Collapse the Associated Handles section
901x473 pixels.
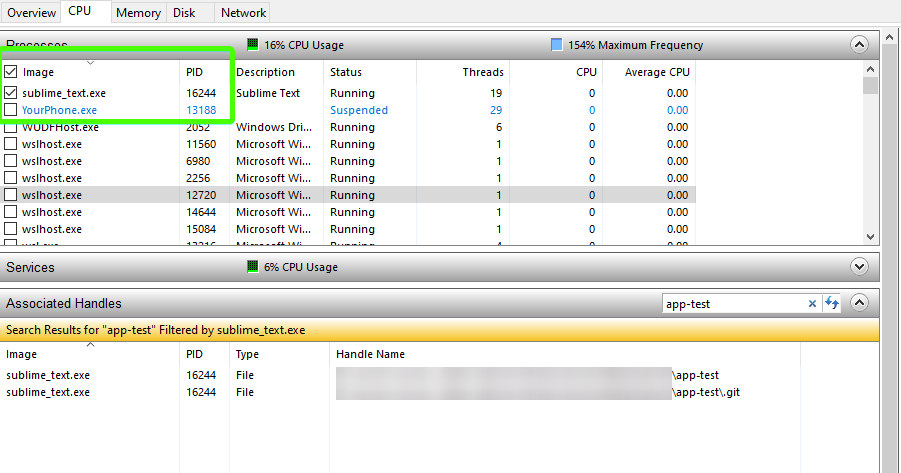pyautogui.click(x=858, y=304)
